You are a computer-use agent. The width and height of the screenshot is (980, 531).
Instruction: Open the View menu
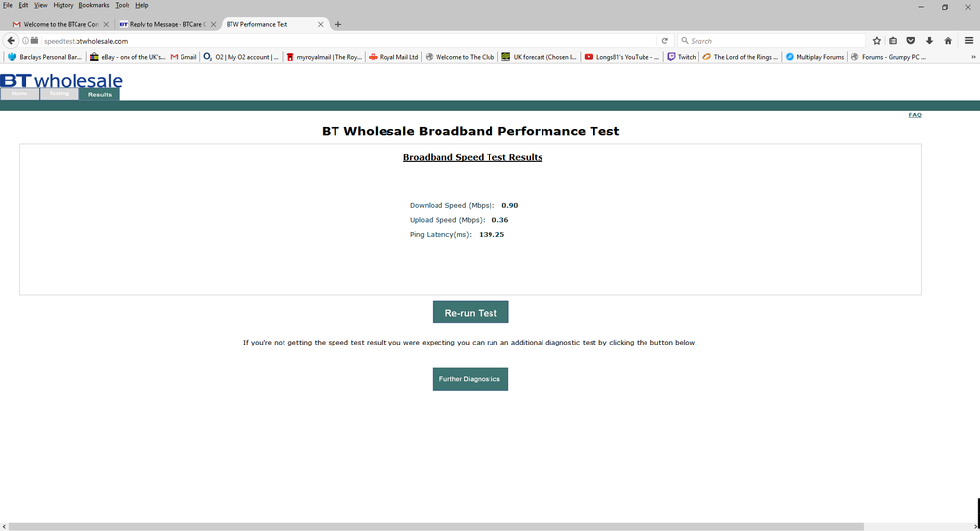point(40,5)
